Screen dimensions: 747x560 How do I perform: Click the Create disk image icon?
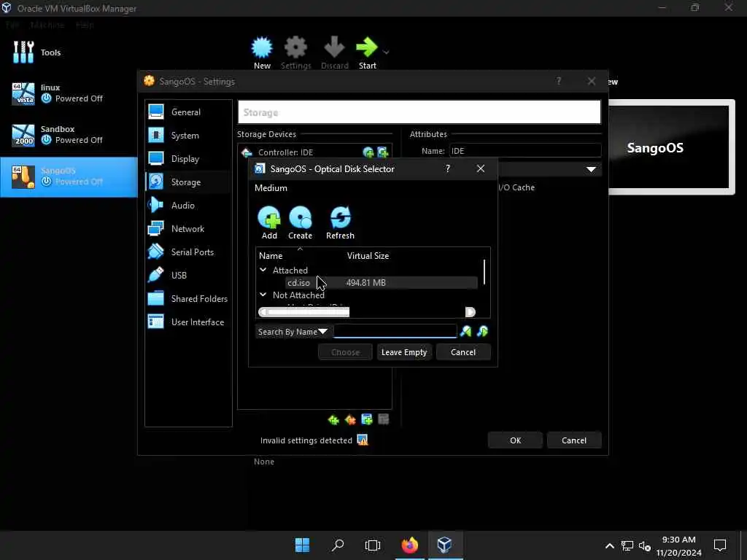[x=300, y=217]
